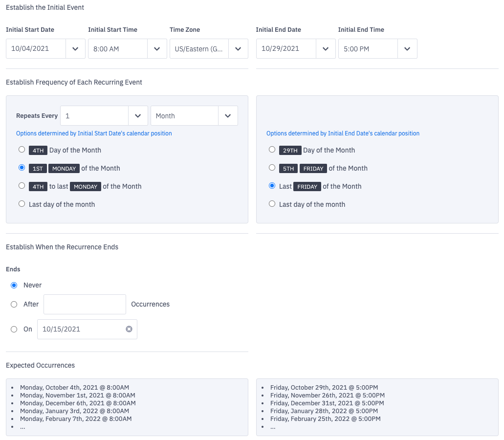504x440 pixels.
Task: Click the Initial Start Date field 10/04/2021
Action: pyautogui.click(x=36, y=49)
